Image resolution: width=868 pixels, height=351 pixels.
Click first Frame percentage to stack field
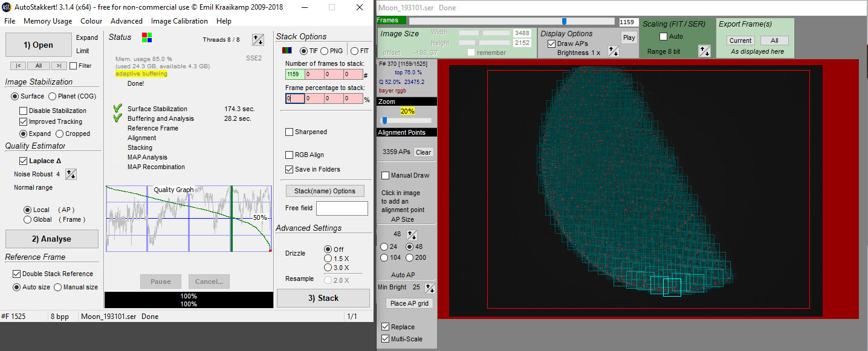295,98
